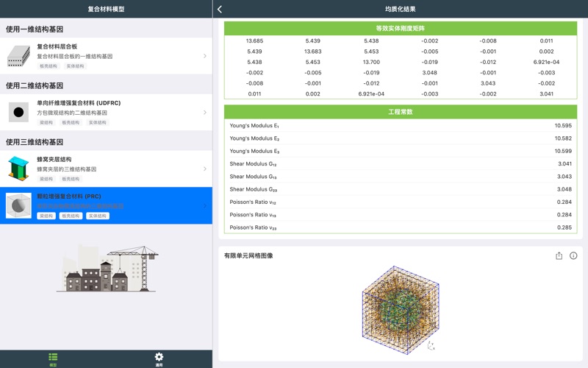Click the composite laminate plate thumbnail icon
This screenshot has width=588, height=368.
(x=18, y=56)
